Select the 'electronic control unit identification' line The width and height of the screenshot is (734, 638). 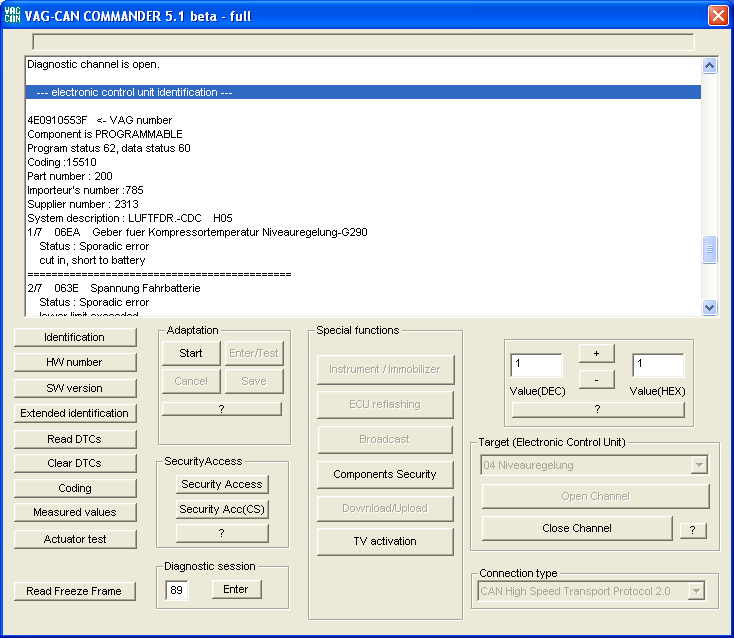[363, 92]
